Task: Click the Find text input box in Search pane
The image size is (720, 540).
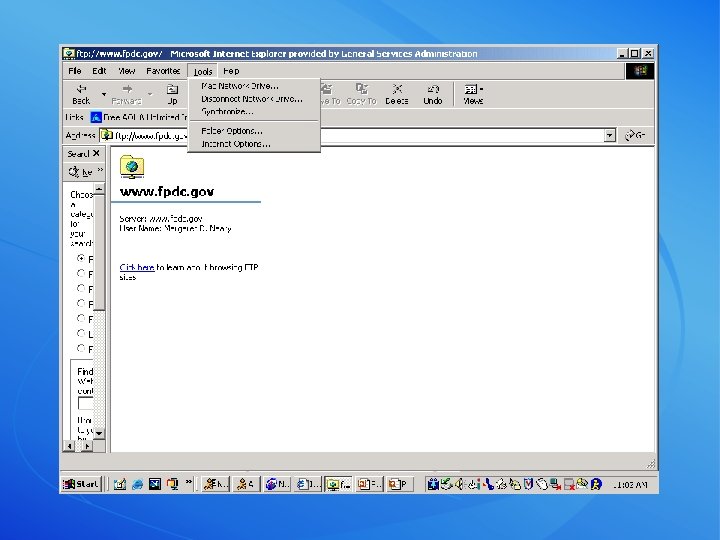Action: [85, 403]
